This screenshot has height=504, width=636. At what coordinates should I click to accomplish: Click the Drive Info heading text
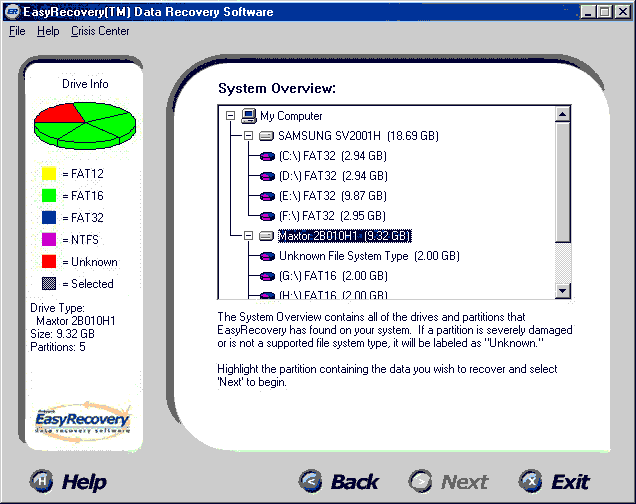click(85, 84)
